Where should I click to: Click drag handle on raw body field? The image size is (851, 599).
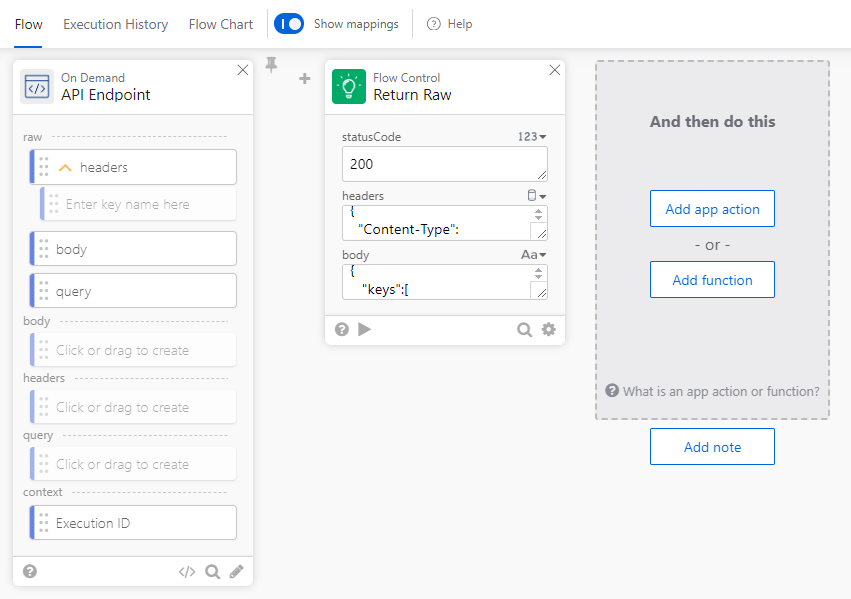[x=44, y=249]
